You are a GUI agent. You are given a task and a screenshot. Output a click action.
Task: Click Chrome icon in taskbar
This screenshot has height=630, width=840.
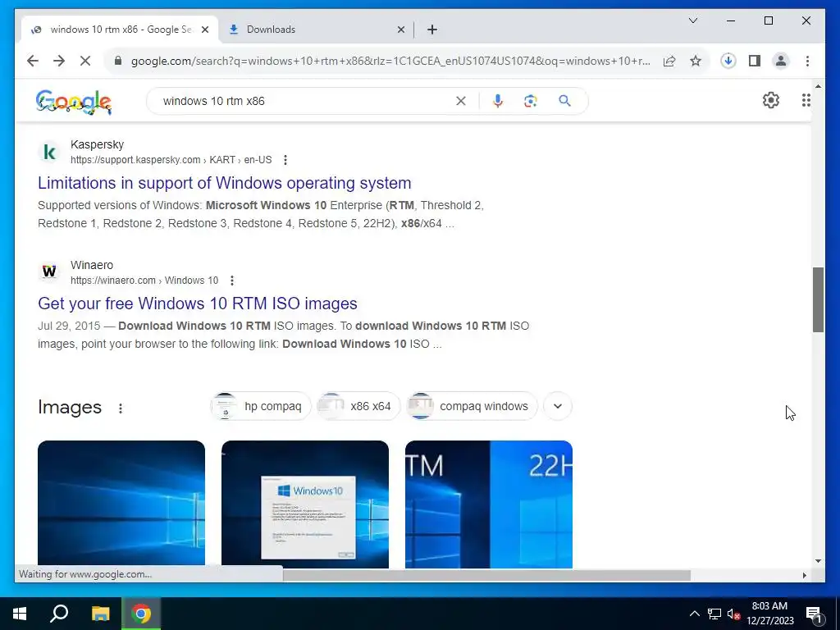tap(141, 614)
